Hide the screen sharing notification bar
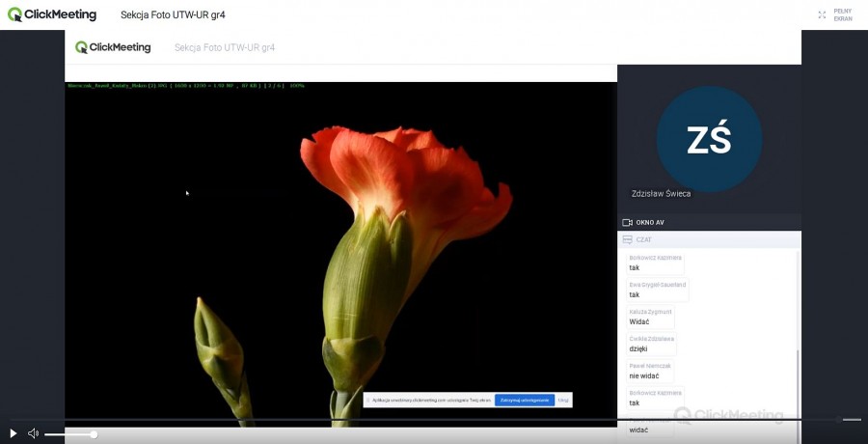 click(x=563, y=400)
